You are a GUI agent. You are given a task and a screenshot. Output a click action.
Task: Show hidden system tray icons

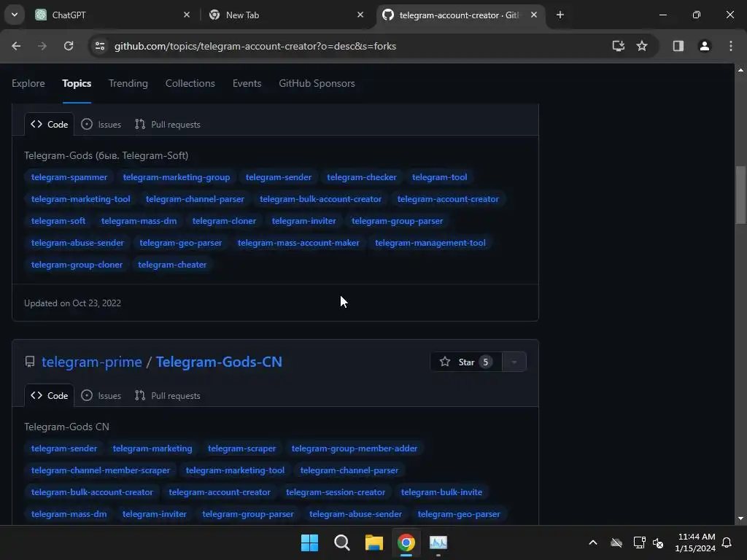pyautogui.click(x=593, y=542)
